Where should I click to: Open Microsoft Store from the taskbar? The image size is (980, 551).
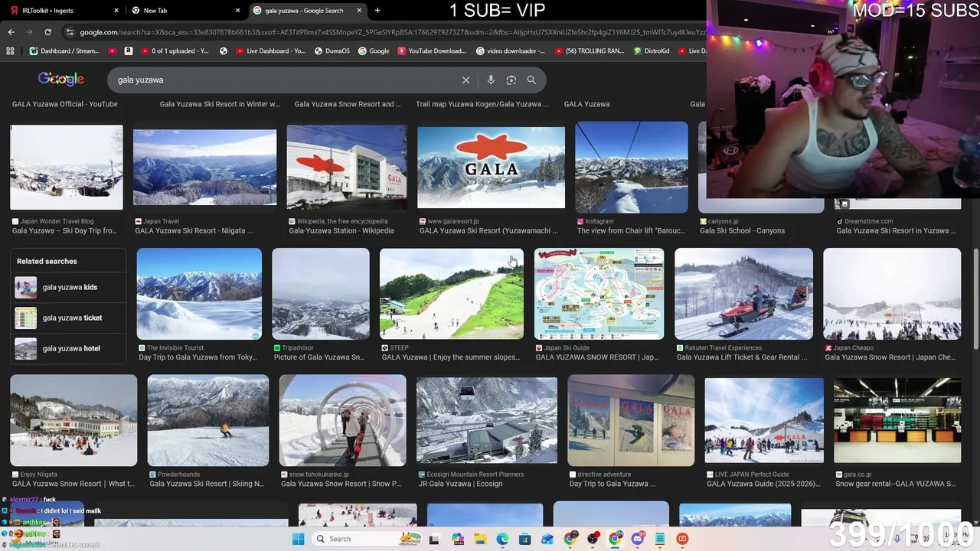point(525,539)
